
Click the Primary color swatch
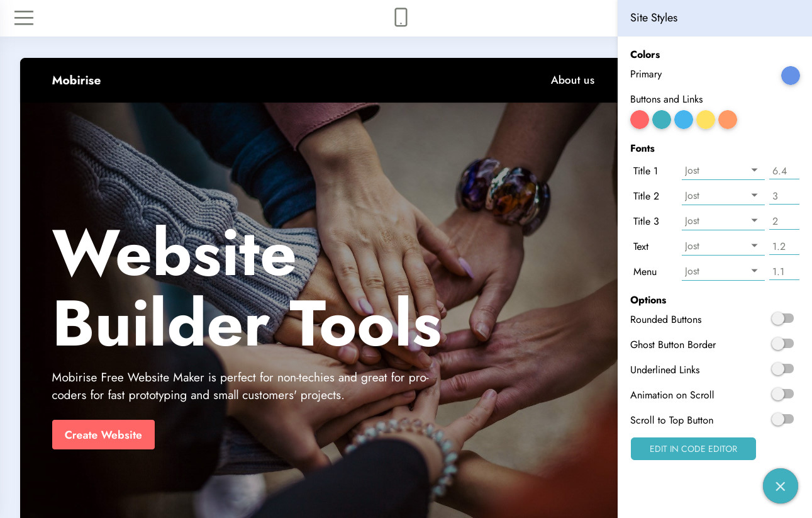(790, 75)
